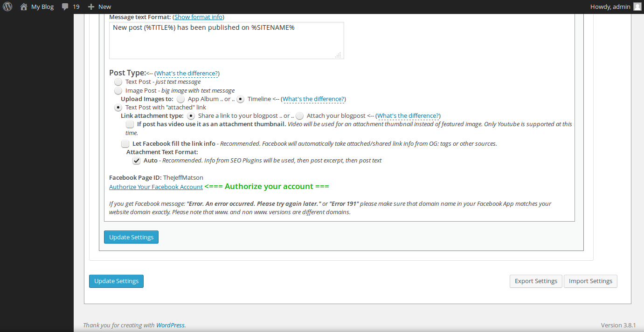Click the Version 3.8.1 footer text
644x332 pixels.
coord(618,325)
